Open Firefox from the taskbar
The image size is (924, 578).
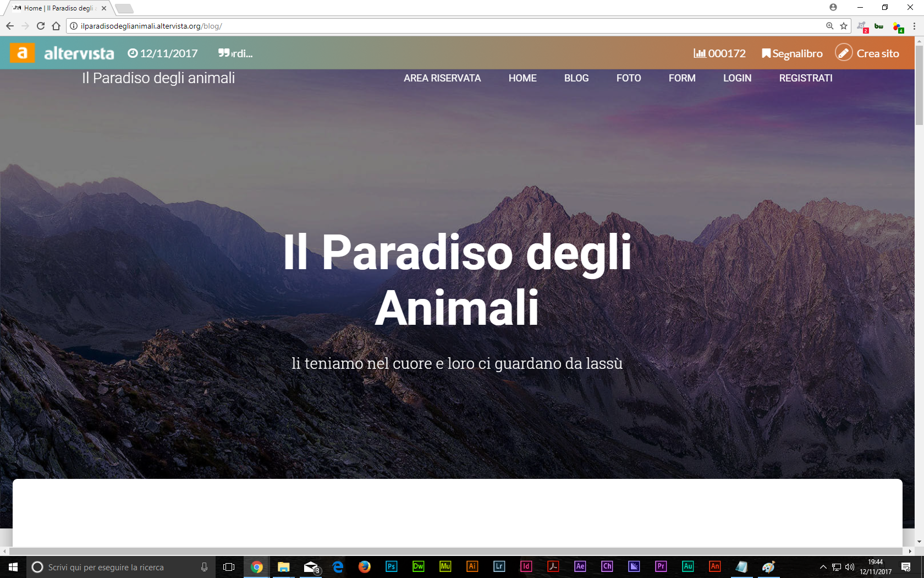pyautogui.click(x=364, y=566)
